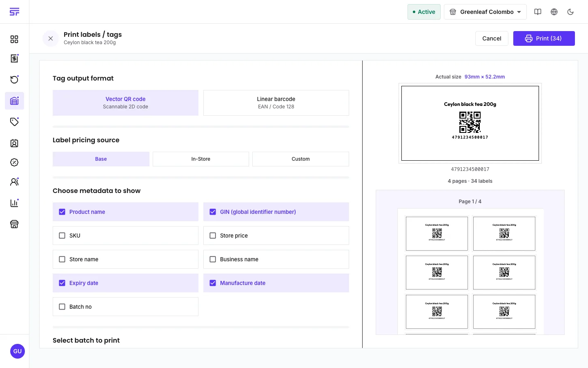Click the large label preview

point(470,123)
